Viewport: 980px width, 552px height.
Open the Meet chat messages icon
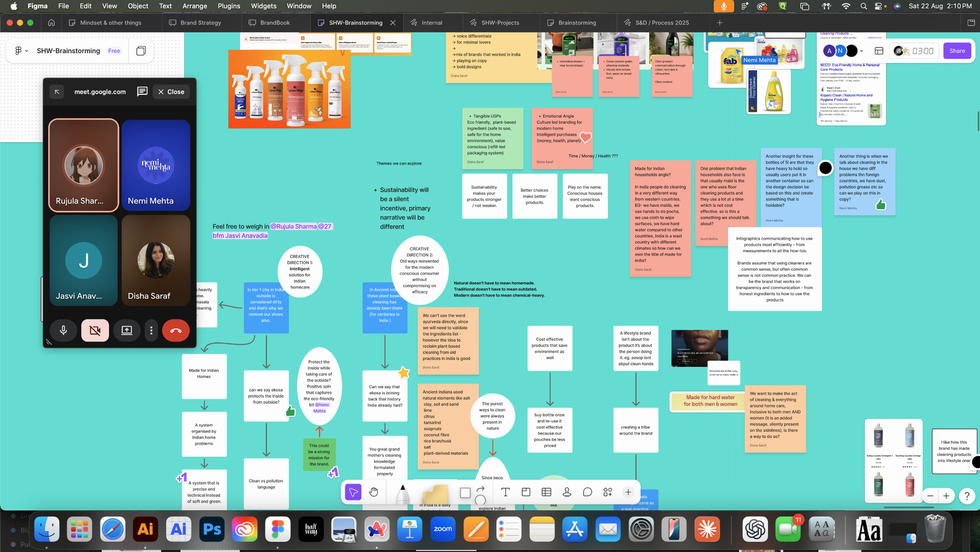click(142, 91)
